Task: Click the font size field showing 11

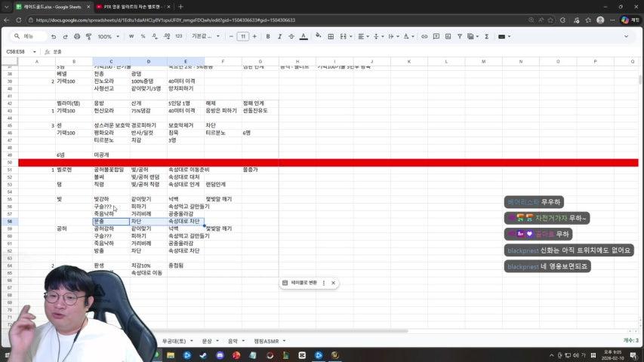Action: click(x=242, y=36)
